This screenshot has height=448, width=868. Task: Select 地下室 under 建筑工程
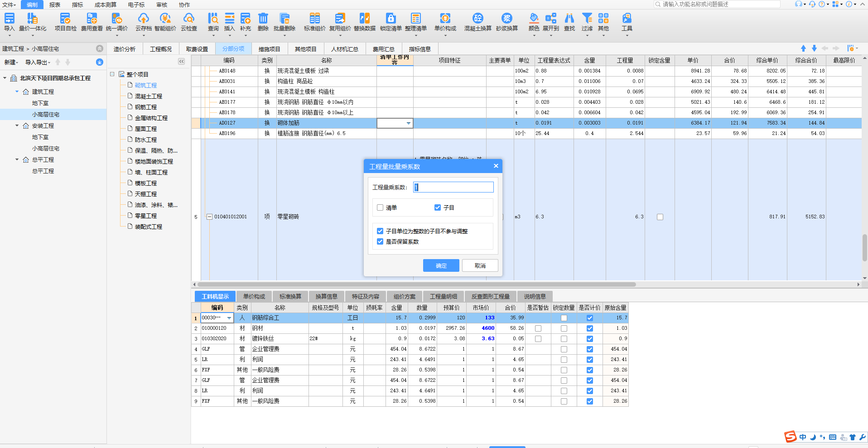tap(40, 103)
